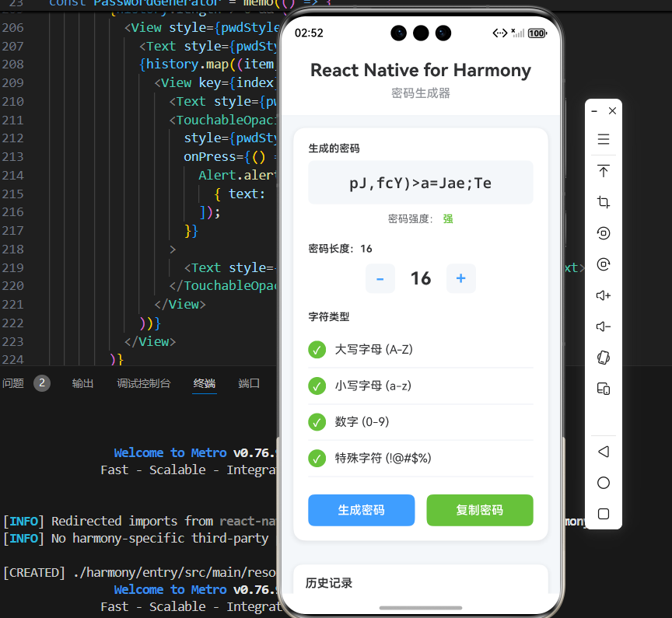This screenshot has height=618, width=672.
Task: Click the scroll-to-top arrow icon
Action: [604, 171]
